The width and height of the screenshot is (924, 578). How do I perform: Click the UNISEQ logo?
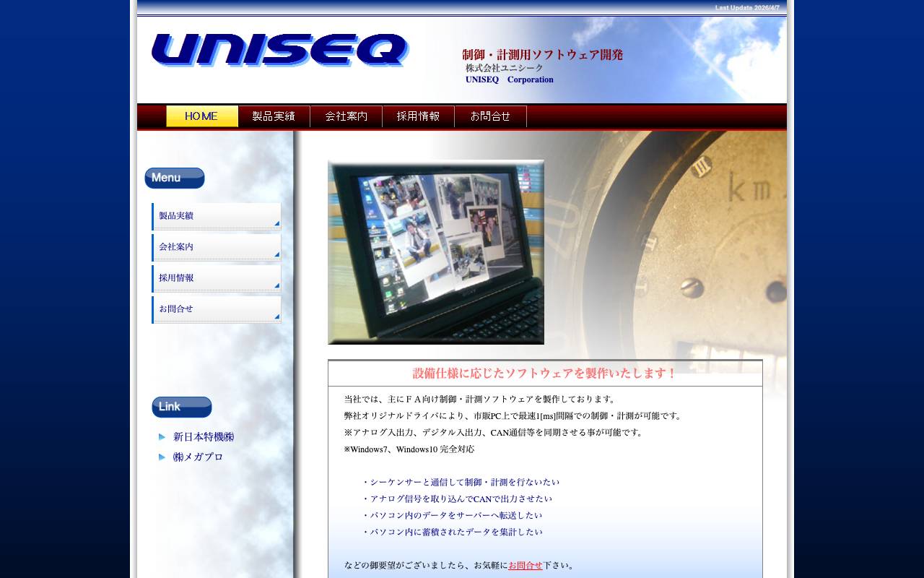tap(280, 51)
